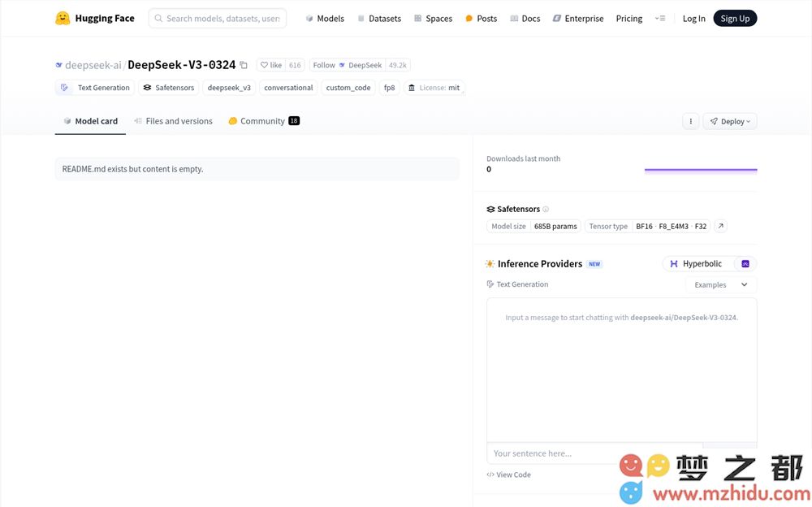The height and width of the screenshot is (507, 812).
Task: Click the 'BF16 · F8_E4M3 · F32' tensor types
Action: pyautogui.click(x=672, y=226)
